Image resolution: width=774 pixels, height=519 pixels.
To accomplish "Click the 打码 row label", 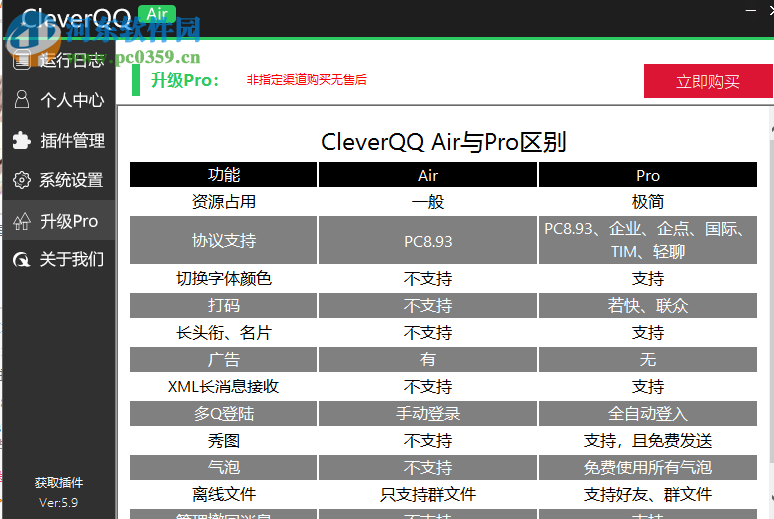I will click(x=224, y=305).
